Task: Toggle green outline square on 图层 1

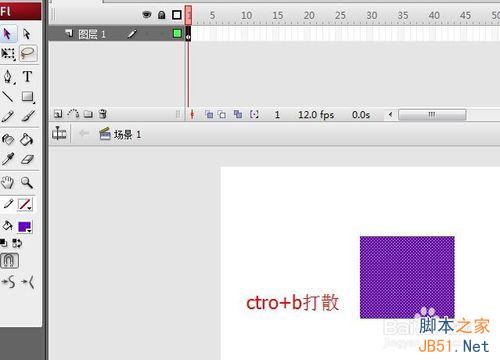Action: tap(177, 33)
